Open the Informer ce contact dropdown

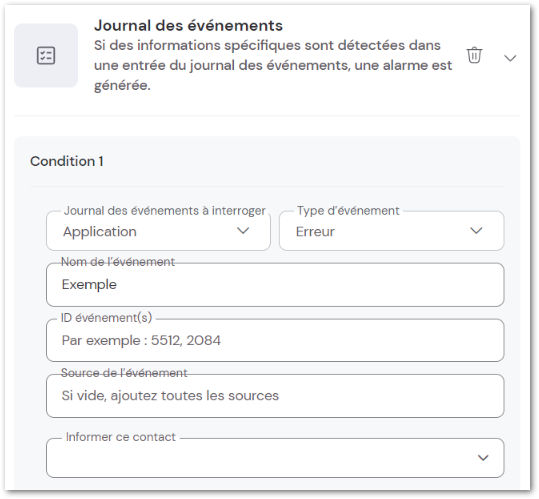275,458
